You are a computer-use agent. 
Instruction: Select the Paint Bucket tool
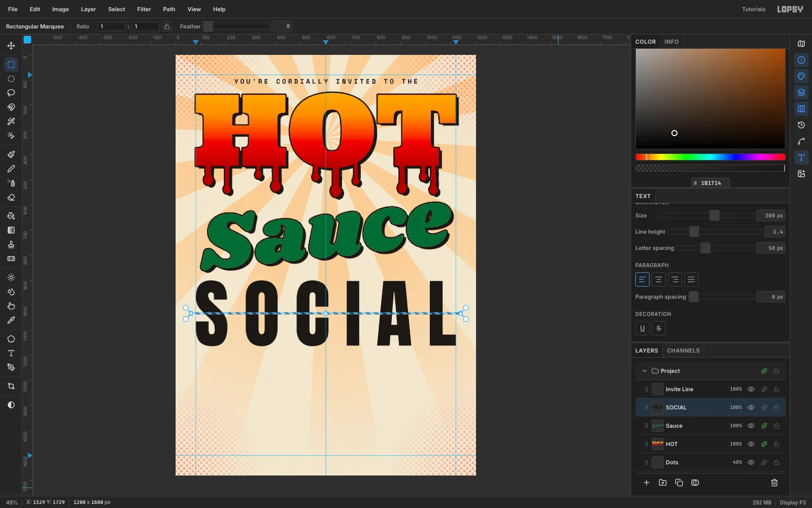tap(11, 216)
